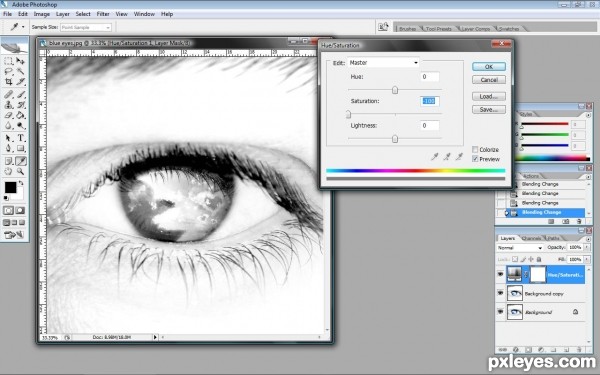Screen dimensions: 600x375
Task: Click trash icon in Layers panel
Action: [x=579, y=349]
